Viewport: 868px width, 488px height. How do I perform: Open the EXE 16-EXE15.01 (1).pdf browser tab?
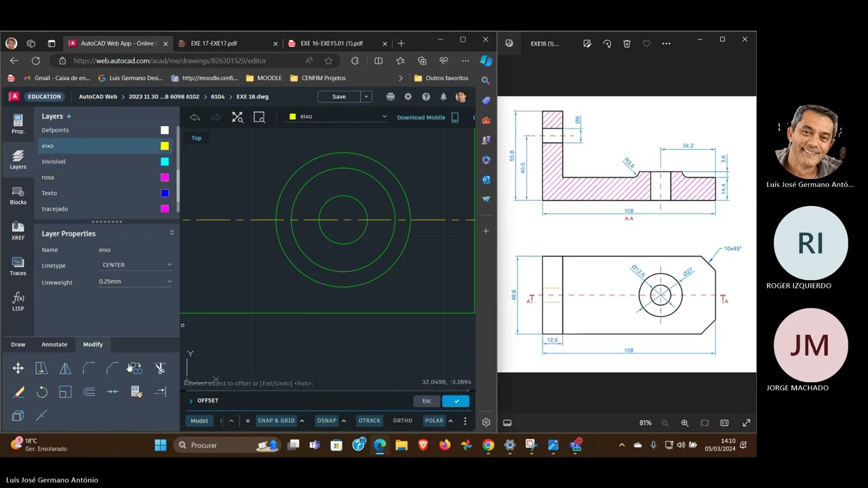tap(337, 43)
